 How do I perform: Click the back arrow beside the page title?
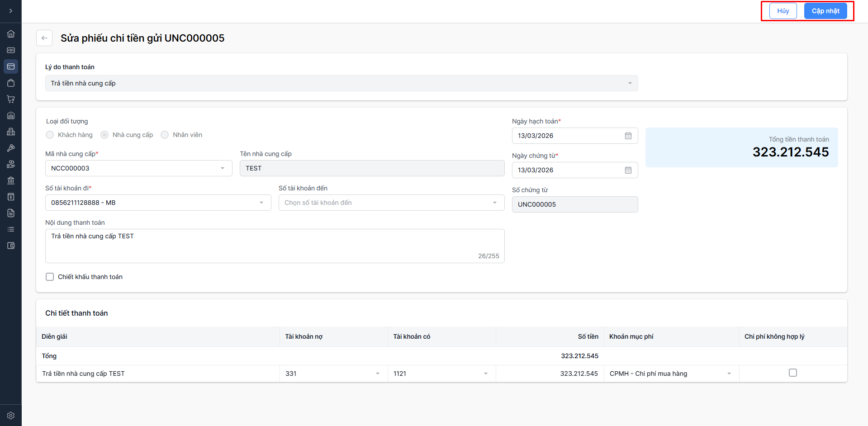(x=44, y=38)
